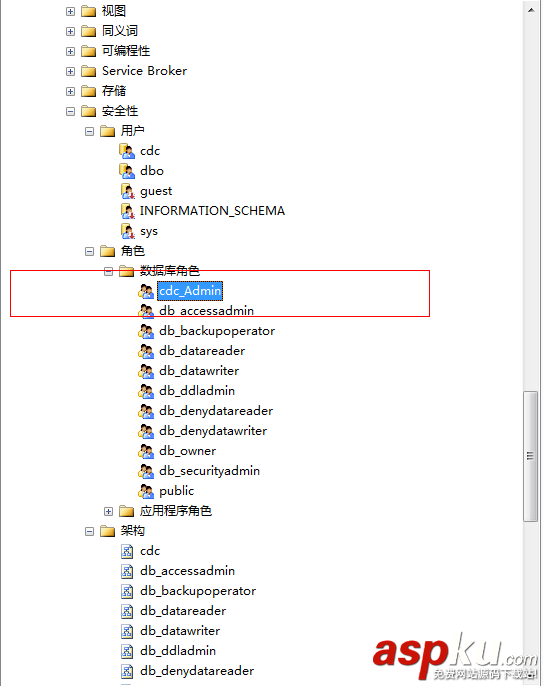The width and height of the screenshot is (543, 686).
Task: Select the 同义词 tree item
Action: [x=120, y=31]
